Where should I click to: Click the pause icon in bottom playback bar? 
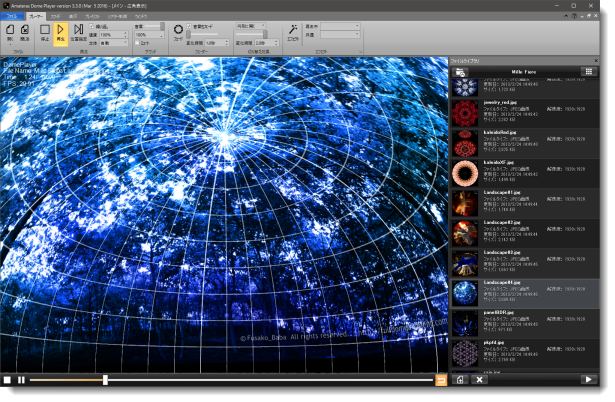click(21, 380)
